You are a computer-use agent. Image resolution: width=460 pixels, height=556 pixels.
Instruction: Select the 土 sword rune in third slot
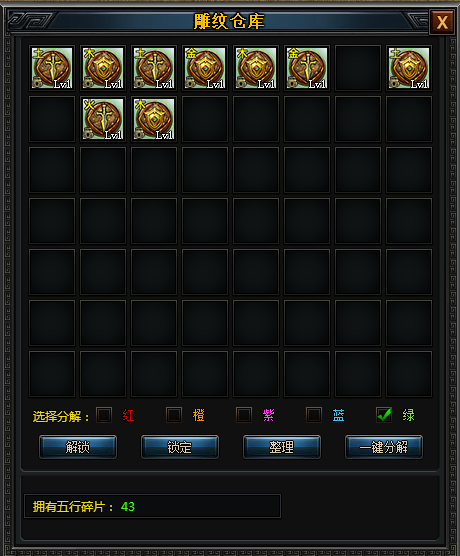[154, 68]
